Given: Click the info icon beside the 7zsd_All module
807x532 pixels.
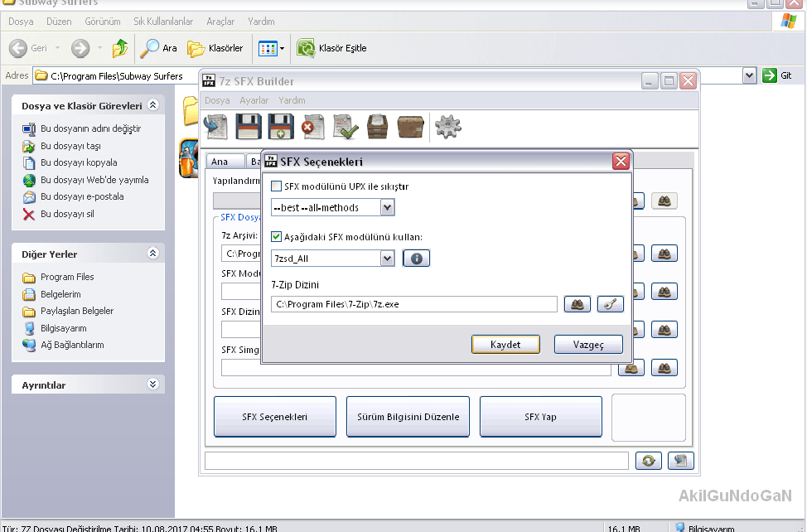Looking at the screenshot, I should [x=417, y=259].
